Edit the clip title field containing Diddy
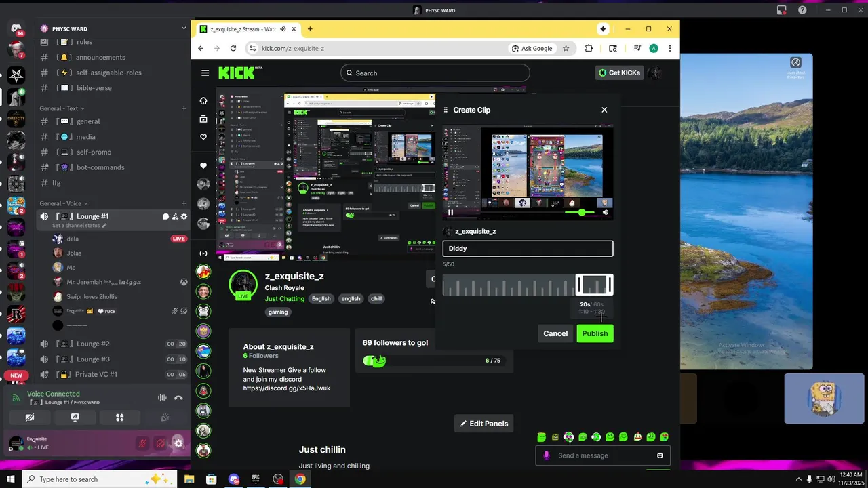Screen dimensions: 868x488 [528, 249]
